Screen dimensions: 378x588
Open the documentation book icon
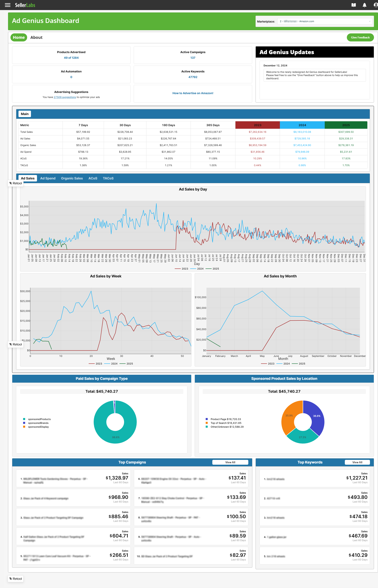click(353, 5)
